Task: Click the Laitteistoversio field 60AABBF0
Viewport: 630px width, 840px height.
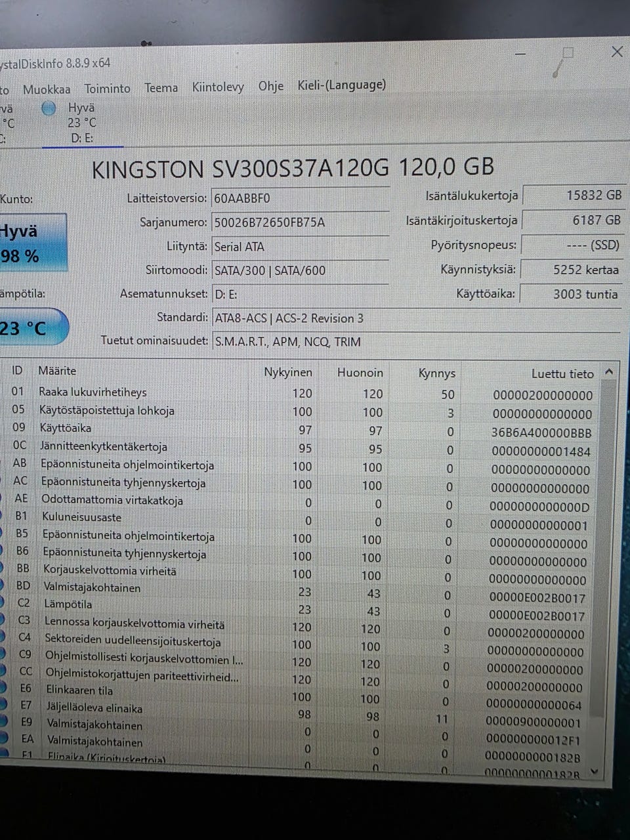Action: [x=301, y=198]
